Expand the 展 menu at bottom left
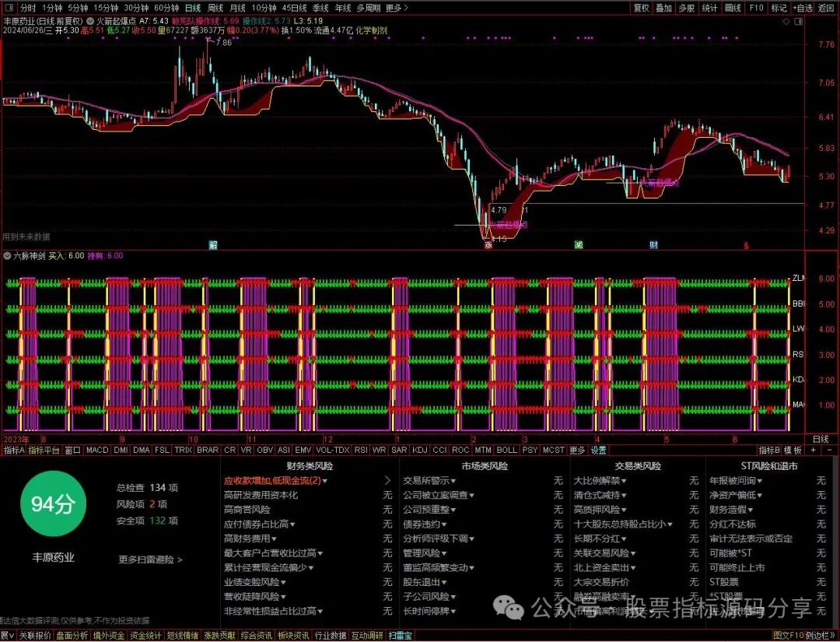Viewport: 840px width, 642px height. [x=6, y=636]
